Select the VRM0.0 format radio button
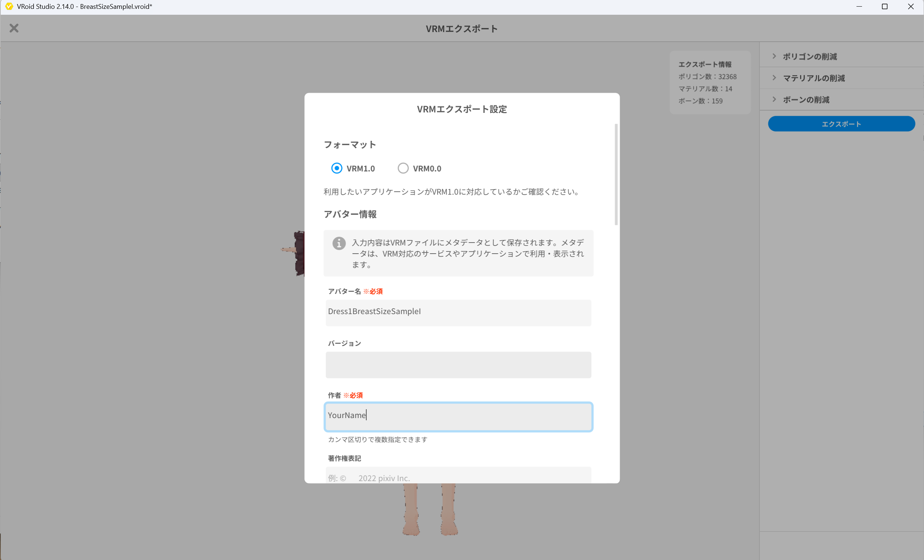Image resolution: width=924 pixels, height=560 pixels. tap(403, 168)
